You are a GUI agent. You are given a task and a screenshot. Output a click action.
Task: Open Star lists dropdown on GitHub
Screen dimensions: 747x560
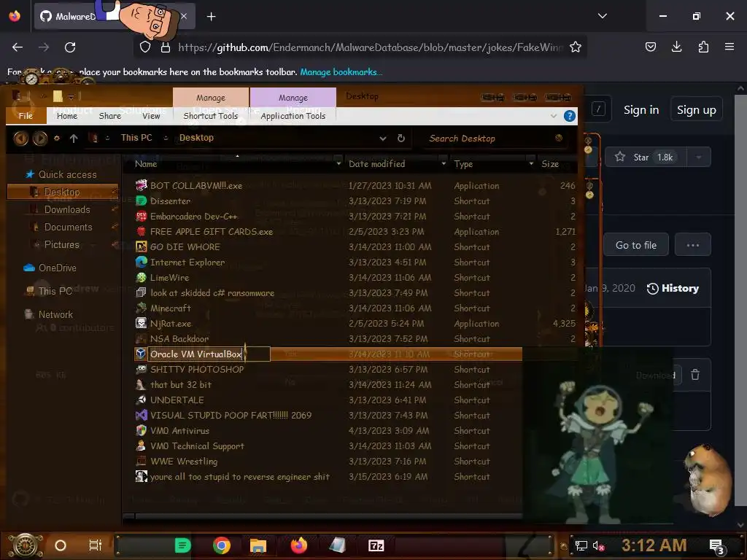(x=698, y=157)
